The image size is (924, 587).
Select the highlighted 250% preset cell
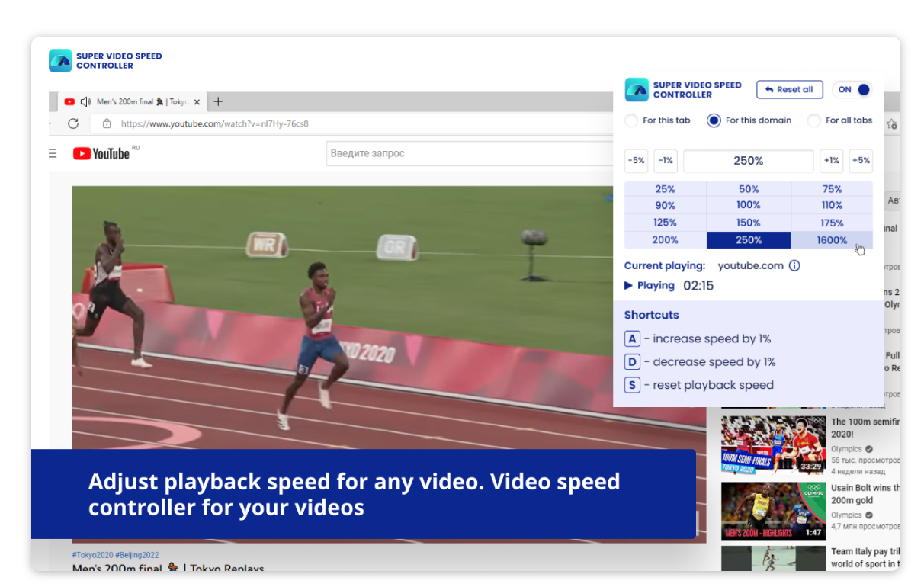pyautogui.click(x=749, y=240)
